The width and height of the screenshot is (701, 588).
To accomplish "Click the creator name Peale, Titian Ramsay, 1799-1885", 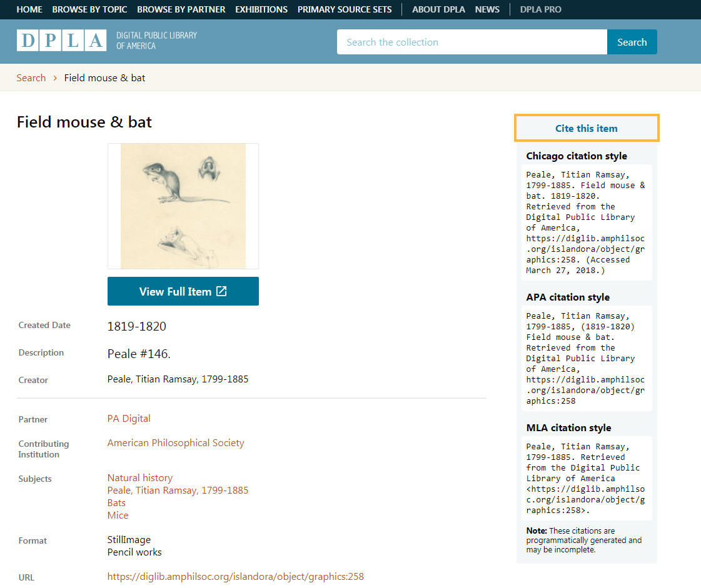I will [178, 379].
